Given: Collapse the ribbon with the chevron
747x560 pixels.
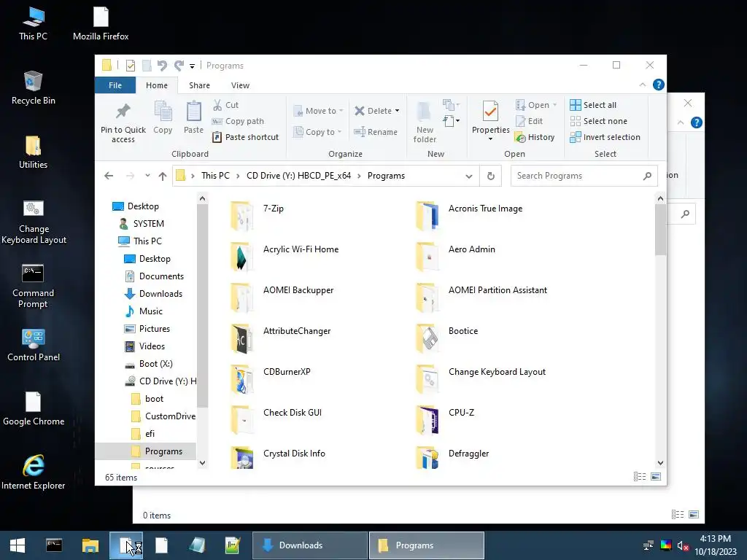Looking at the screenshot, I should 642,85.
